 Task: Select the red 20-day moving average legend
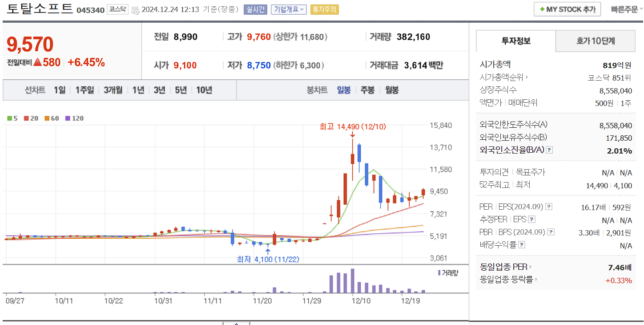[26, 118]
